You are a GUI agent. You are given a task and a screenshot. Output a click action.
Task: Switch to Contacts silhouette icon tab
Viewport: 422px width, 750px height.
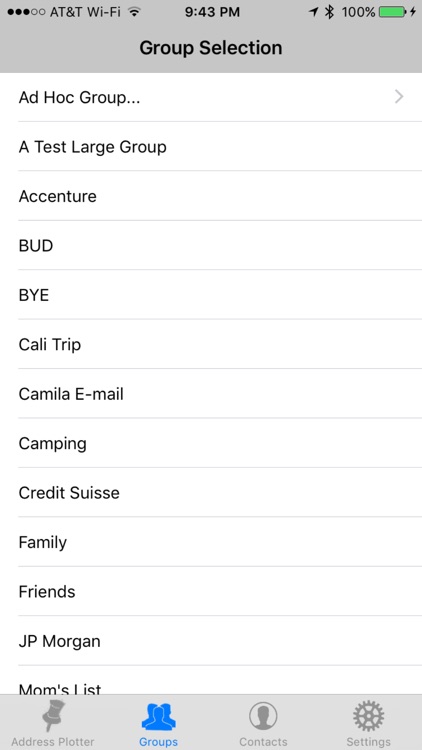pyautogui.click(x=263, y=722)
